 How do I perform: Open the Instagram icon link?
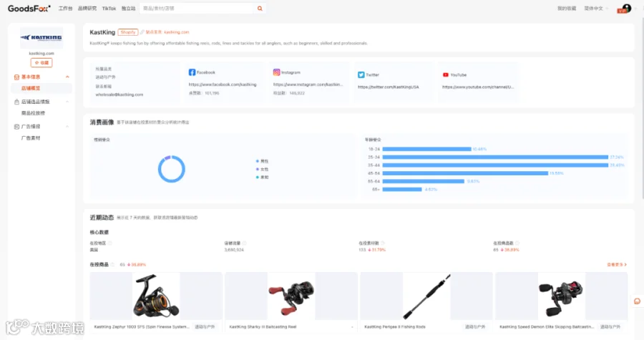pyautogui.click(x=276, y=72)
